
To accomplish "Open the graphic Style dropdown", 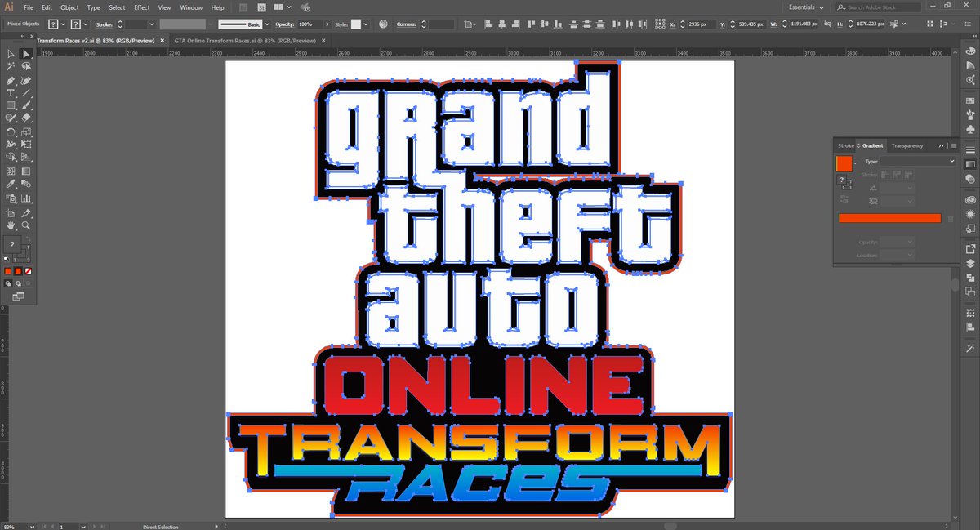I will pyautogui.click(x=366, y=24).
